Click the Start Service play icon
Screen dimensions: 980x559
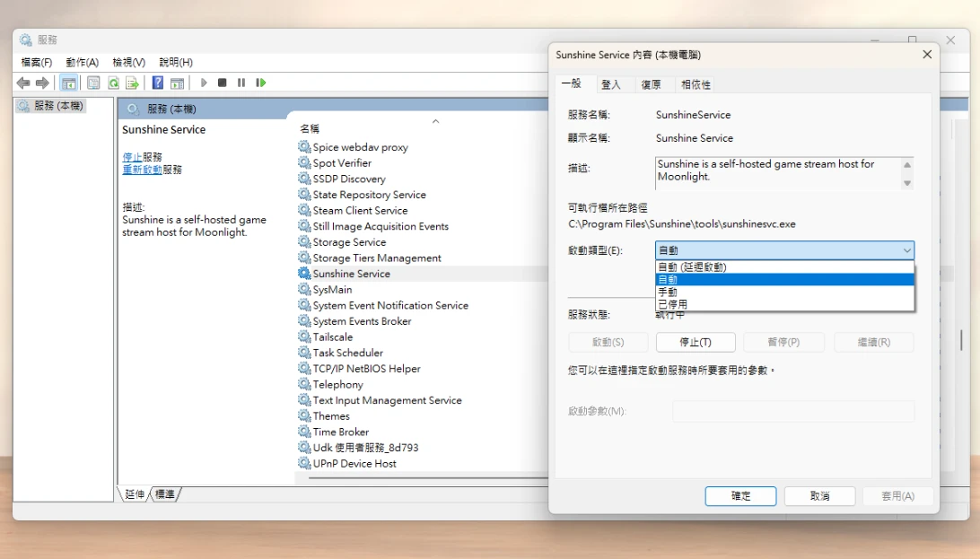click(204, 83)
